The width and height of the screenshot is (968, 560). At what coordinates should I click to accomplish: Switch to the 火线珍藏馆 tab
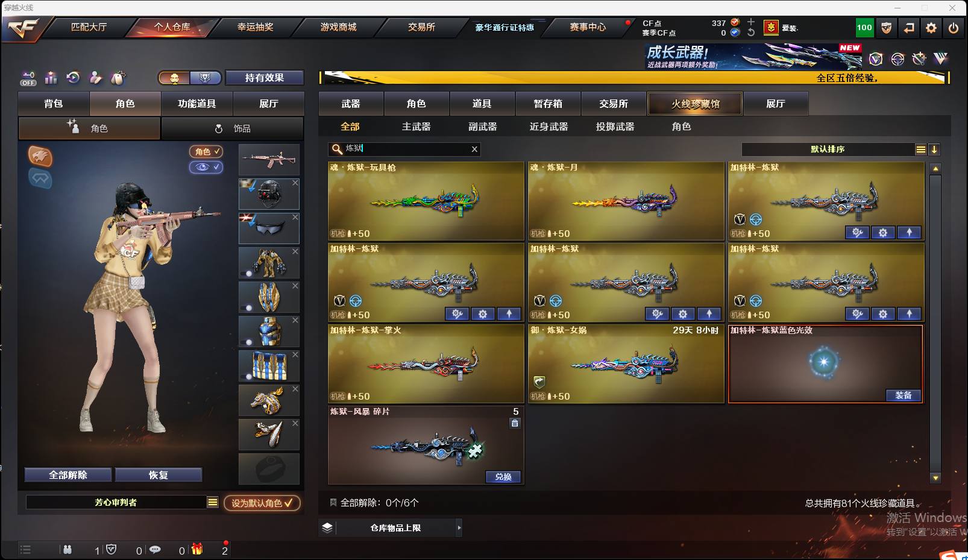click(696, 104)
